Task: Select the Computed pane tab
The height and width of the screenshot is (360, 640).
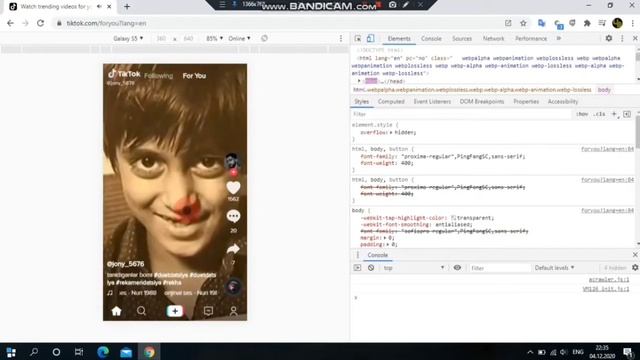Action: (x=391, y=102)
